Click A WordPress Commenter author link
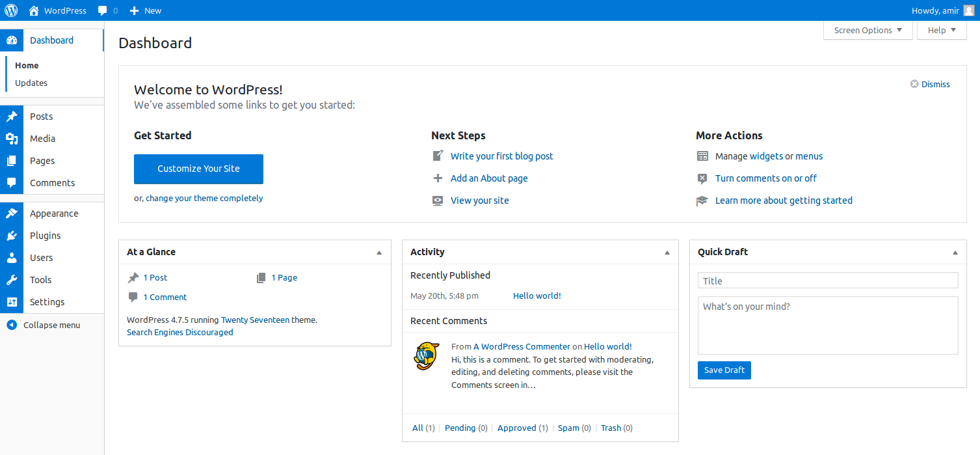 522,346
